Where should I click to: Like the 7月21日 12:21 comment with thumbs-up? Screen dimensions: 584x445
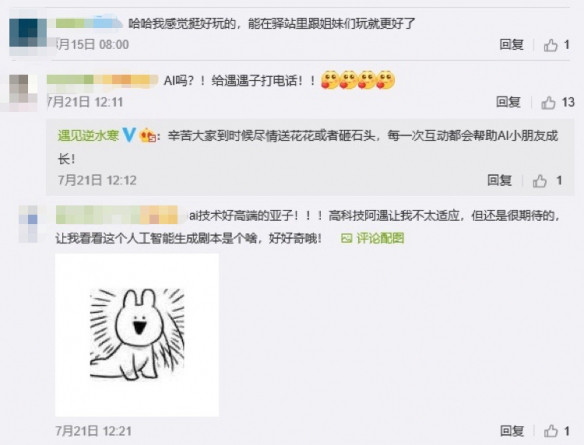click(550, 431)
